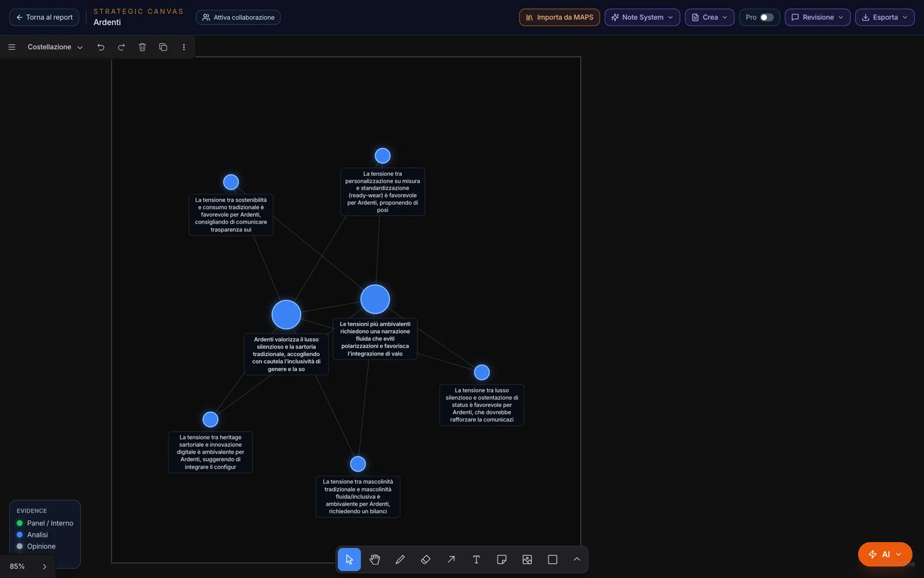This screenshot has height=578, width=924.
Task: Open the hamburger main menu
Action: [x=12, y=47]
